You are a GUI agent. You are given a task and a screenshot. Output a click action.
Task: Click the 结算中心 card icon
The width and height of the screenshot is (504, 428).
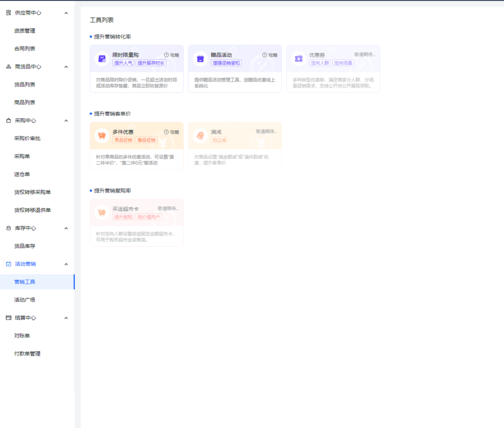(x=9, y=318)
